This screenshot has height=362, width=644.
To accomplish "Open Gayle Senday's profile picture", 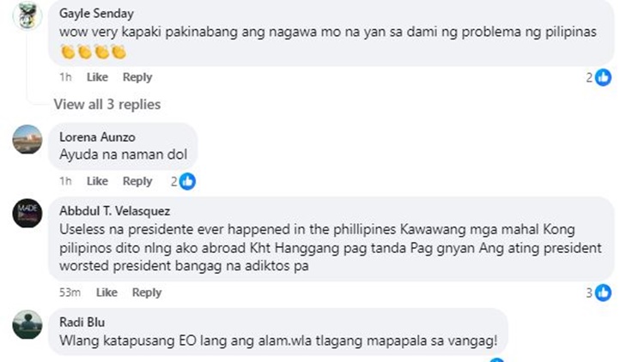I will tap(27, 15).
